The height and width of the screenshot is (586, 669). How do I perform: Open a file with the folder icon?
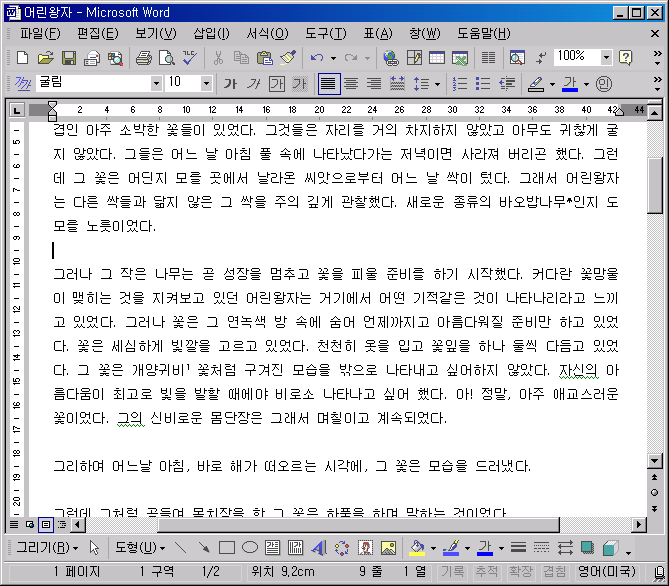[45, 58]
